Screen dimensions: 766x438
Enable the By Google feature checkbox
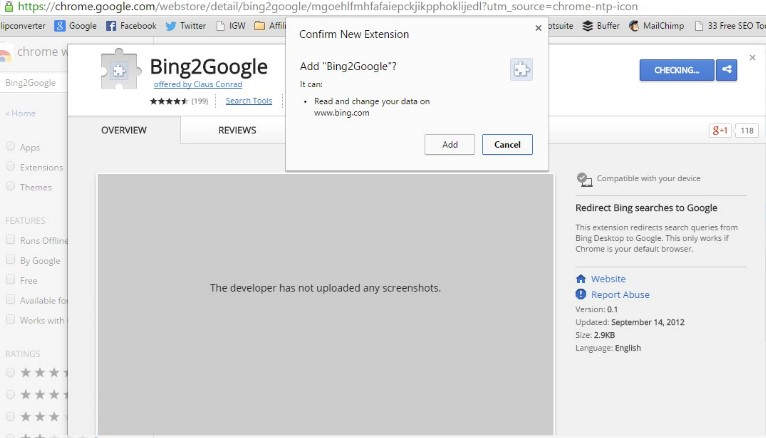point(11,260)
